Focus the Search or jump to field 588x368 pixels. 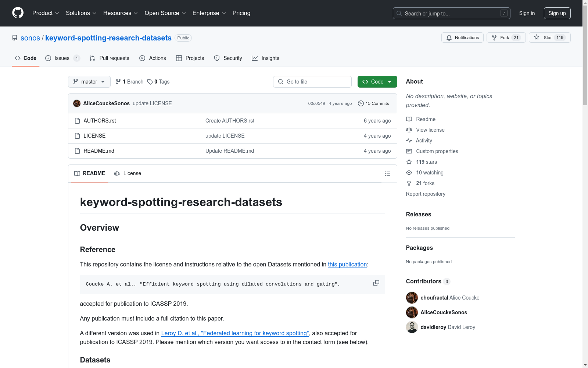click(x=452, y=13)
